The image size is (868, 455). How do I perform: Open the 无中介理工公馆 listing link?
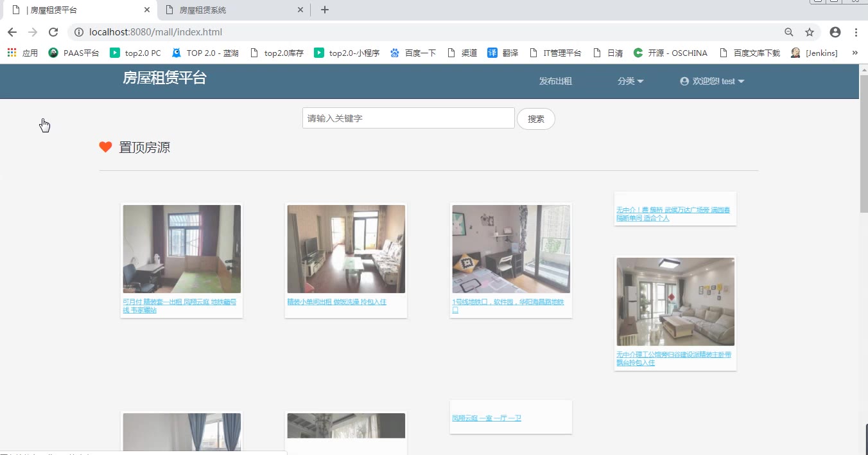674,359
